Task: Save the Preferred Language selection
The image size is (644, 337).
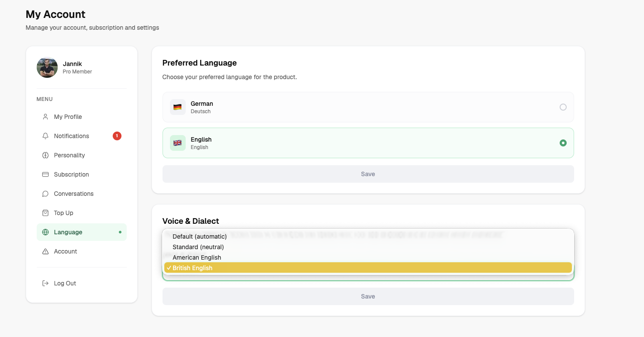Action: pyautogui.click(x=368, y=174)
